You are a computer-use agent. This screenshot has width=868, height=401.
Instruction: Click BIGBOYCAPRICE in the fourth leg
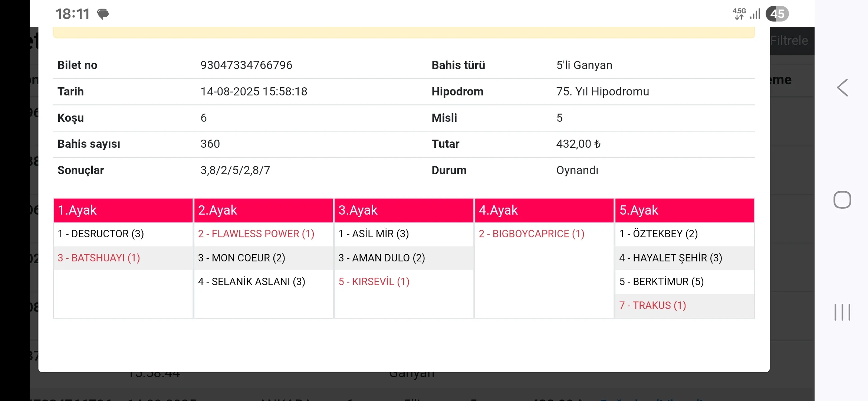point(532,234)
